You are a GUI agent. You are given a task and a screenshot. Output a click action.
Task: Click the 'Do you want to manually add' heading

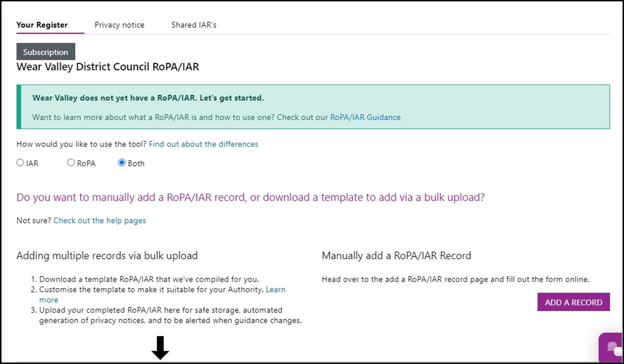(251, 197)
